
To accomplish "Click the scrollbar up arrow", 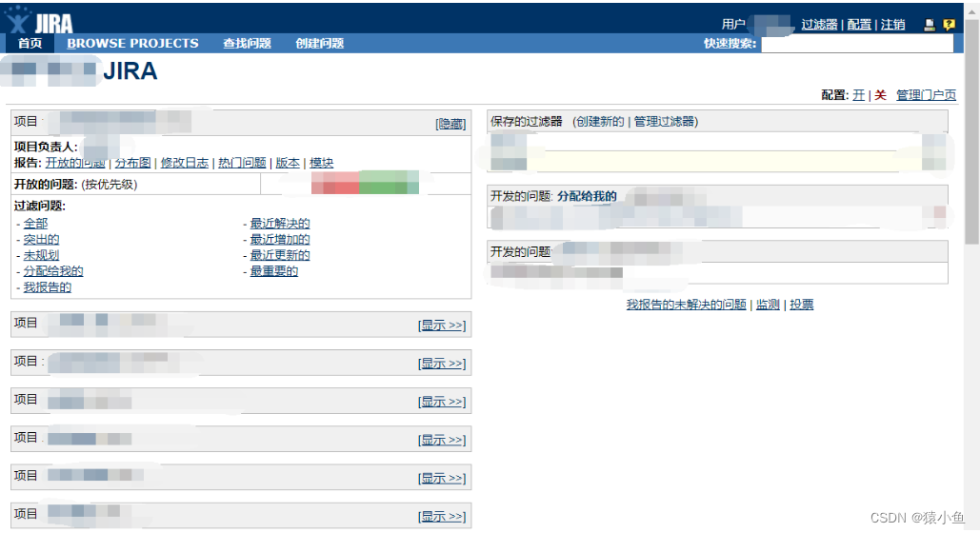I will [x=971, y=11].
